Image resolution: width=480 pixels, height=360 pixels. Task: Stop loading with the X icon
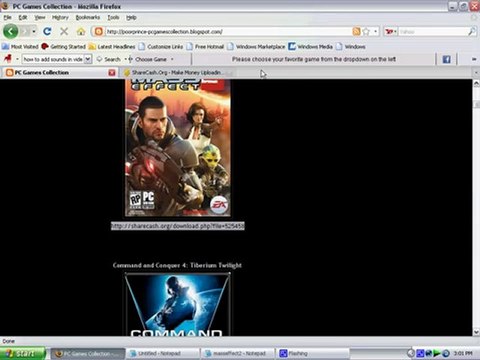pos(64,32)
